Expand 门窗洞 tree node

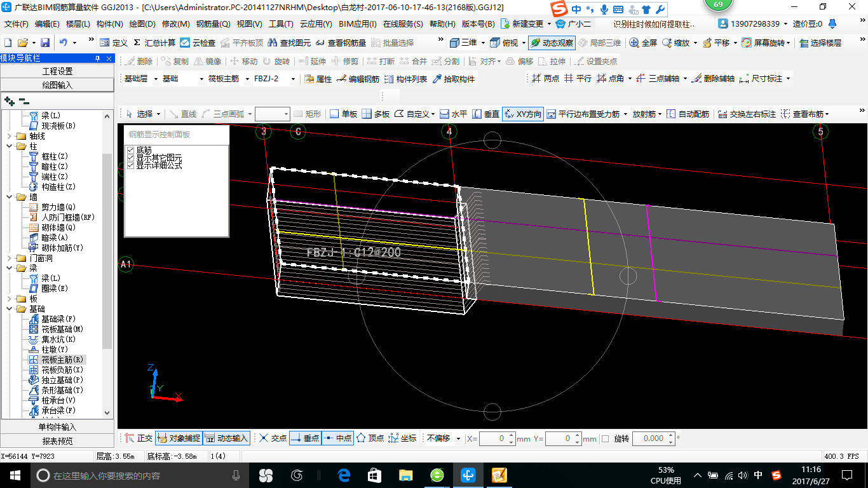(9, 258)
